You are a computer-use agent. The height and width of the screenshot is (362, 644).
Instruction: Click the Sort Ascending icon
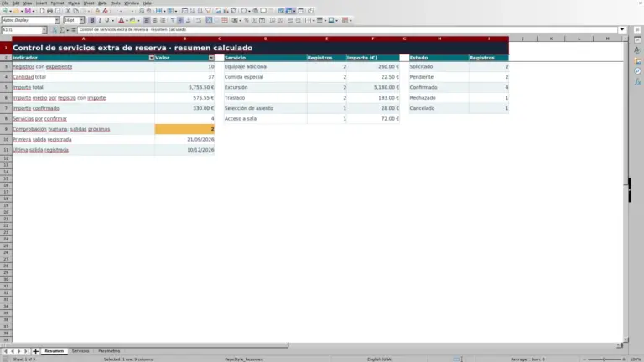coord(192,11)
